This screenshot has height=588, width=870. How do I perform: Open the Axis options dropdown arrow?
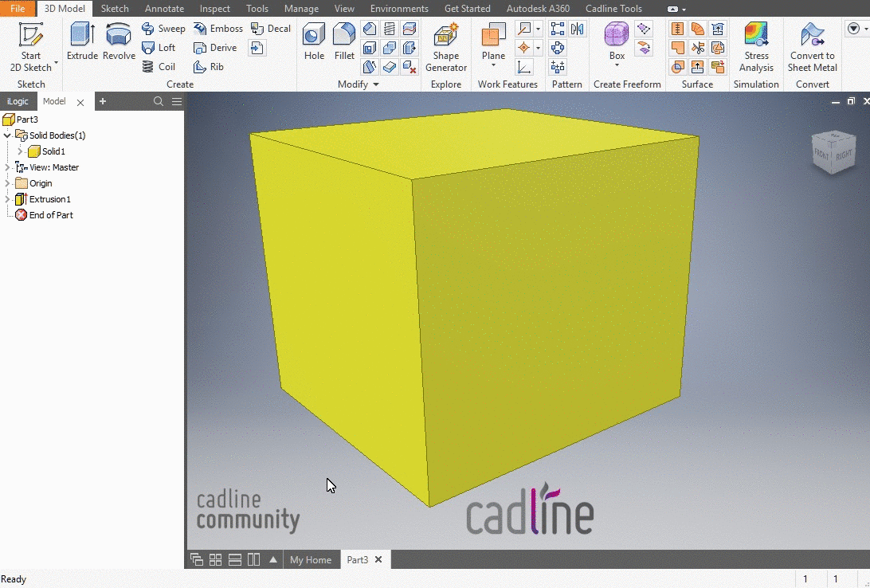[539, 29]
